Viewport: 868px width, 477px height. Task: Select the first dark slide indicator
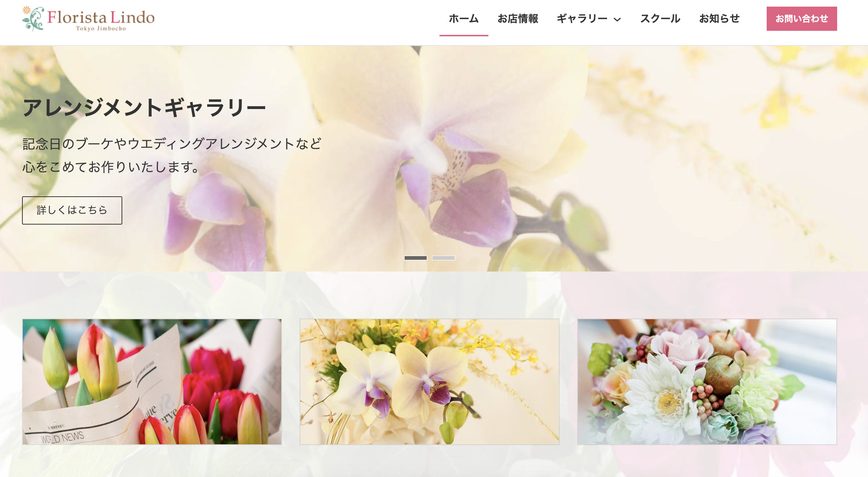pyautogui.click(x=415, y=258)
